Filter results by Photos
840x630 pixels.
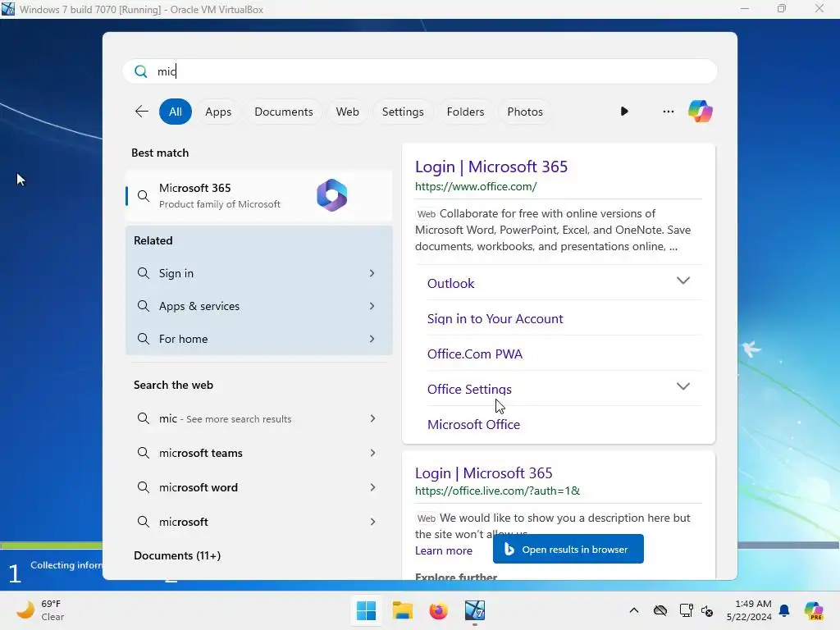(x=525, y=112)
